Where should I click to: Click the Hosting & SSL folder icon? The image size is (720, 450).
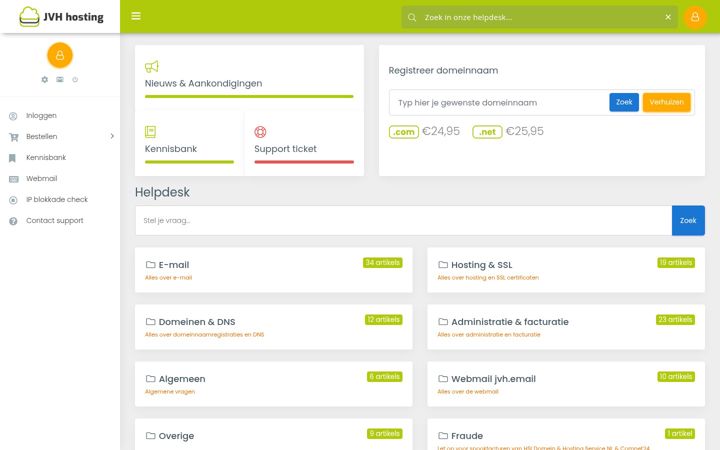pyautogui.click(x=443, y=264)
